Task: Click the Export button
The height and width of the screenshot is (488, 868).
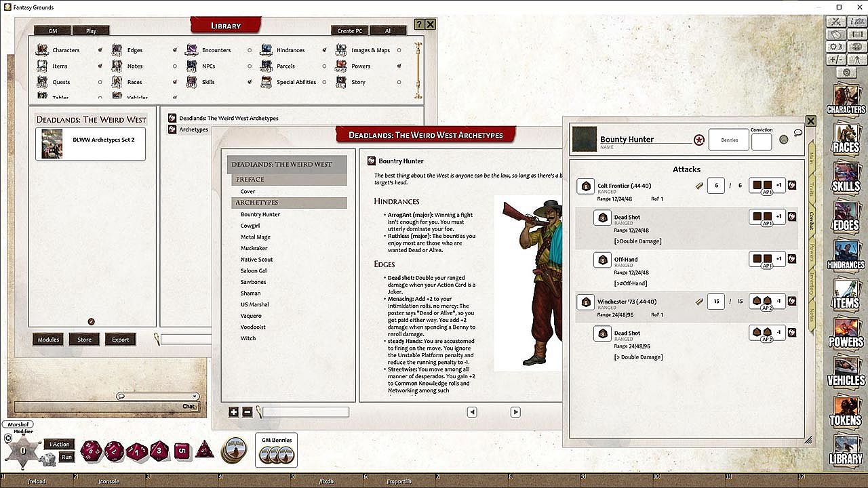Action: click(x=121, y=340)
